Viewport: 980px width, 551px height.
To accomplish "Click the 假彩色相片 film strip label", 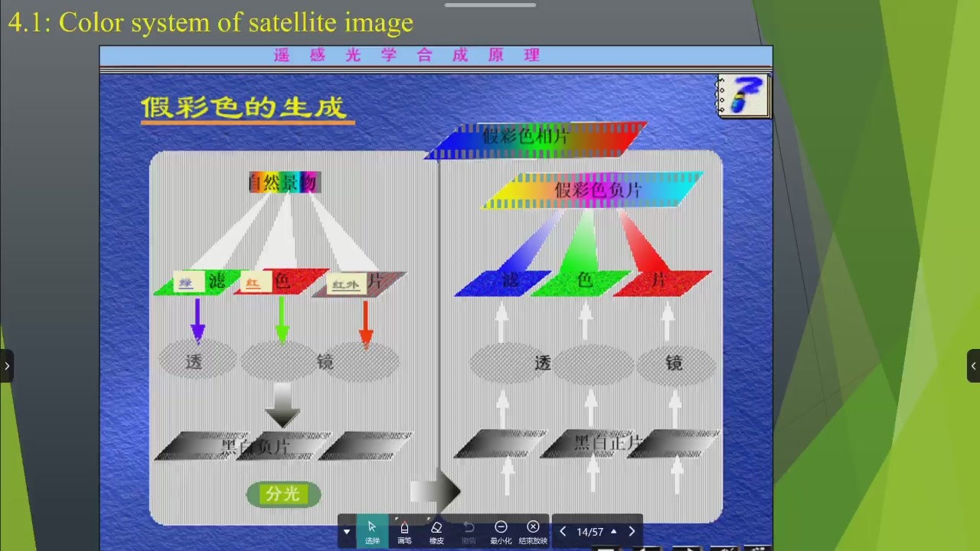I will pos(526,136).
